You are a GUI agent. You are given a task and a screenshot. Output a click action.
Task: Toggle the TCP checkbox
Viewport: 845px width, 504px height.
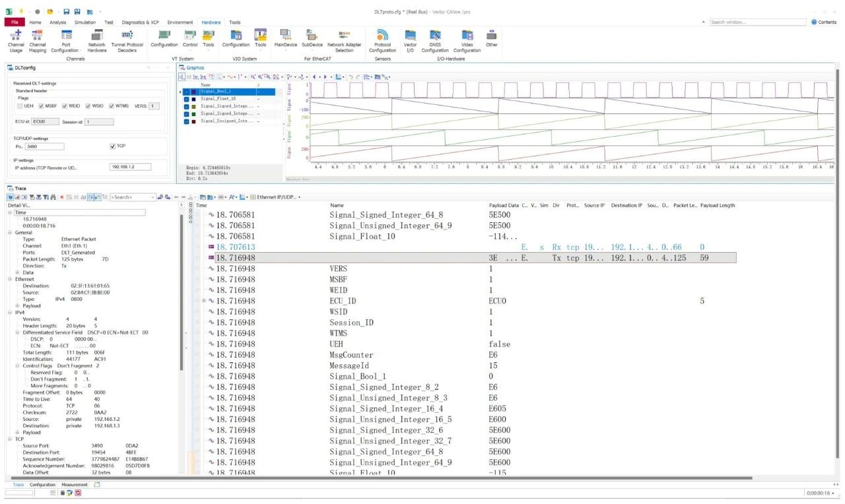pos(112,146)
